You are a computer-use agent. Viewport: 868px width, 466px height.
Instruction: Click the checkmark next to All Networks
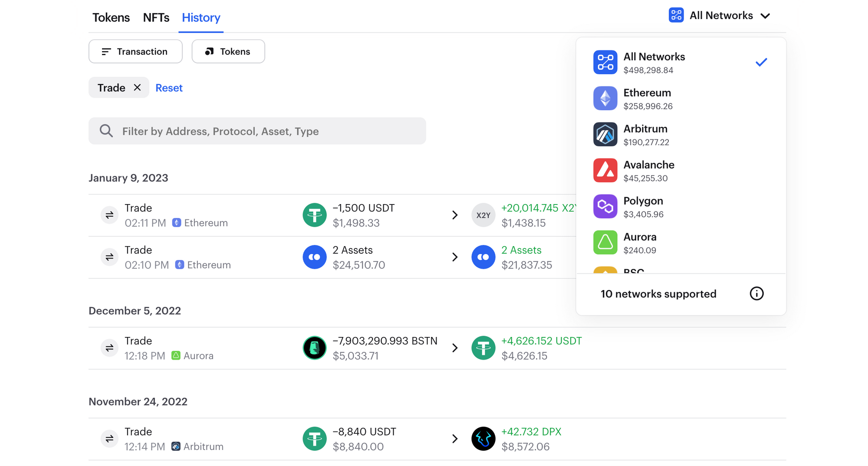(761, 62)
